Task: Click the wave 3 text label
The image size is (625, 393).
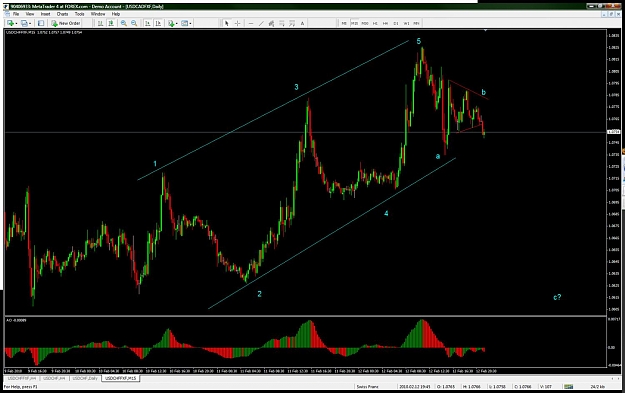Action: [x=296, y=87]
